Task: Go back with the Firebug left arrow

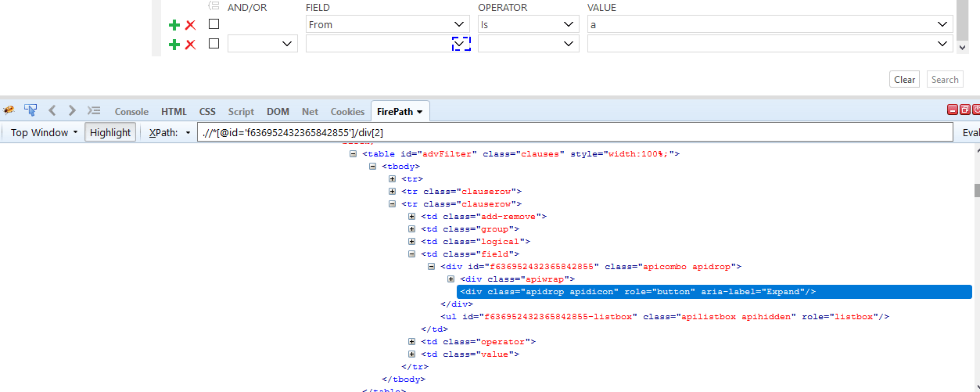Action: [52, 111]
